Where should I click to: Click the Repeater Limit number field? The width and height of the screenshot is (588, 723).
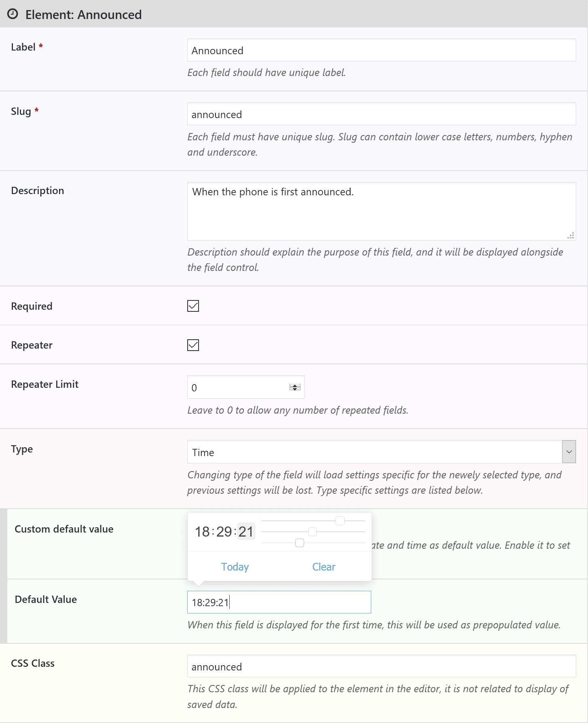click(x=246, y=387)
